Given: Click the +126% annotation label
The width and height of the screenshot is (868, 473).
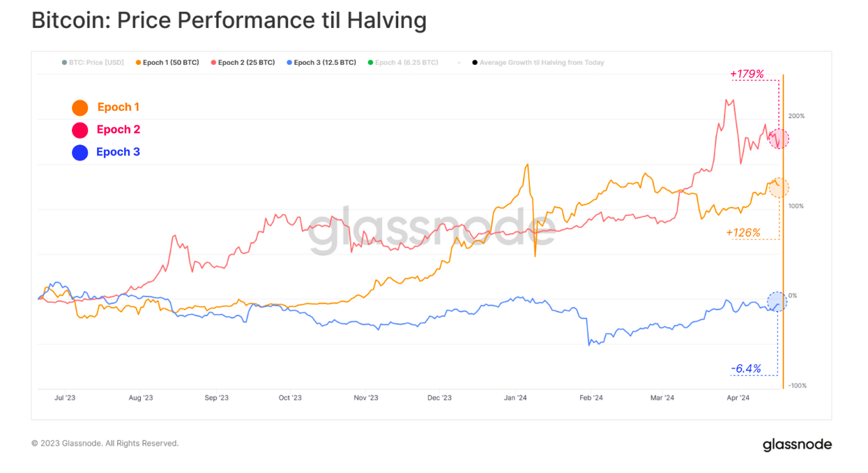Looking at the screenshot, I should pyautogui.click(x=743, y=232).
